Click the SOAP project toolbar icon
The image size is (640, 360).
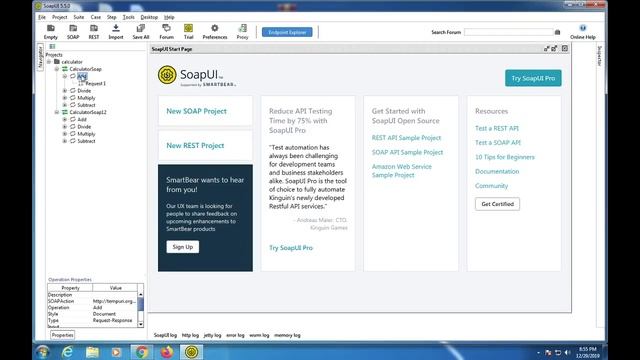pyautogui.click(x=73, y=28)
